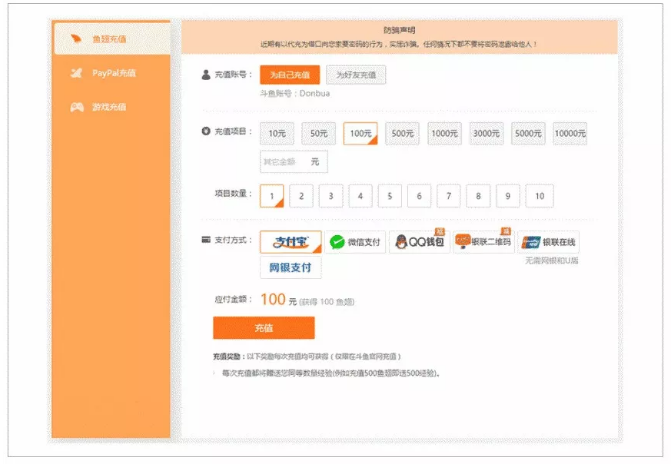Open the 鱼翅充值 sidebar tab
671x465 pixels.
(112, 39)
